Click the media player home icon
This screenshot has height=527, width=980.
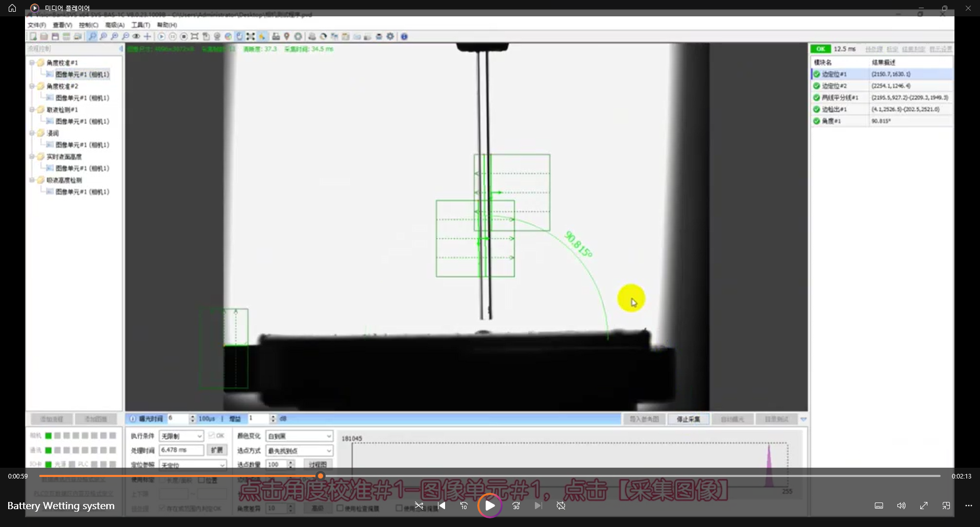coord(12,8)
